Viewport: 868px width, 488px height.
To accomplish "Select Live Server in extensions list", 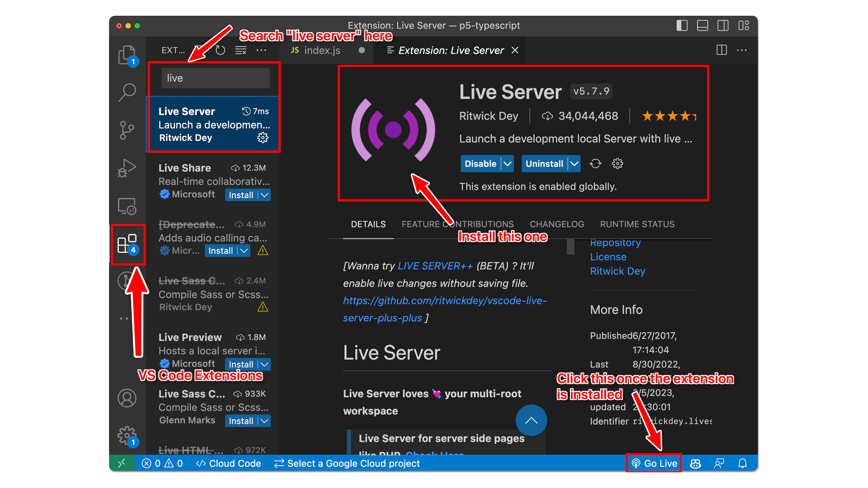I will pos(213,124).
